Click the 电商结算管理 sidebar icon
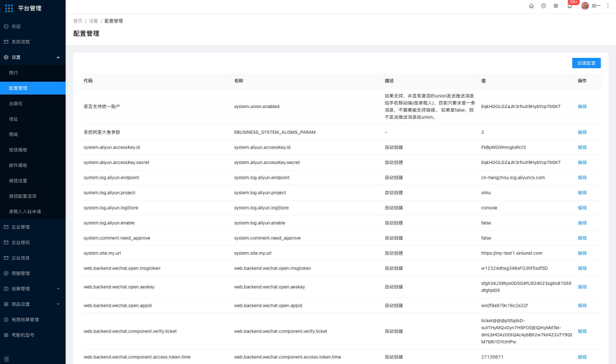Image resolution: width=616 pixels, height=364 pixels. pos(6,320)
